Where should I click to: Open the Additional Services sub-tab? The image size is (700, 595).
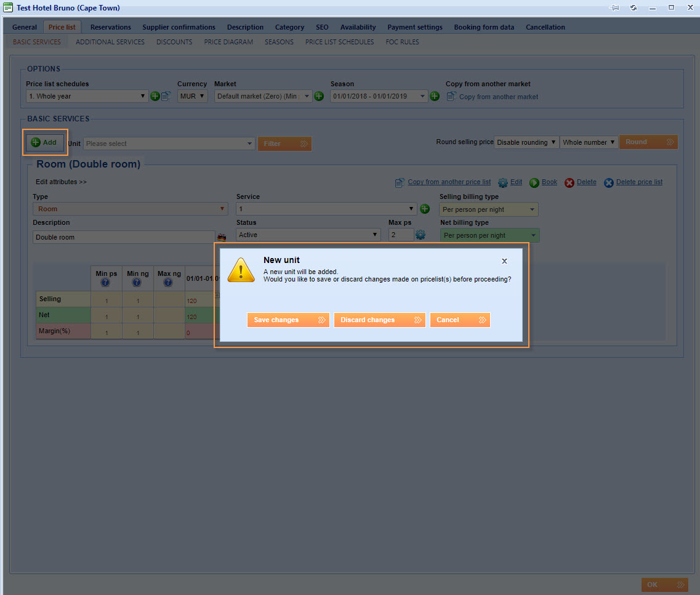(110, 42)
